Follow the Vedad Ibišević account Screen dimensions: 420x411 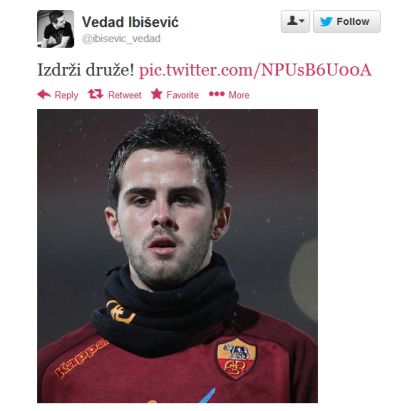(x=347, y=22)
